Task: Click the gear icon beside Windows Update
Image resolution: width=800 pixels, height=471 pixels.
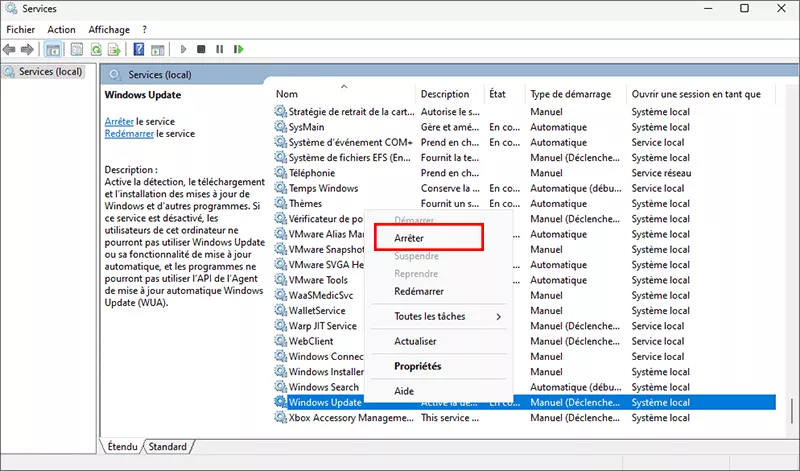Action: point(280,402)
